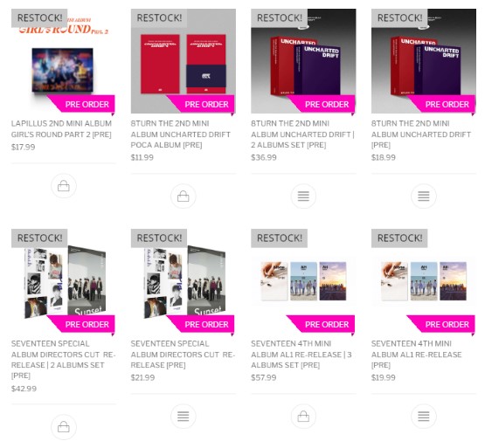Image resolution: width=485 pixels, height=448 pixels.
Task: Open 8TURN Uncharted Drift 2 Albums Set link
Action: tap(302, 134)
